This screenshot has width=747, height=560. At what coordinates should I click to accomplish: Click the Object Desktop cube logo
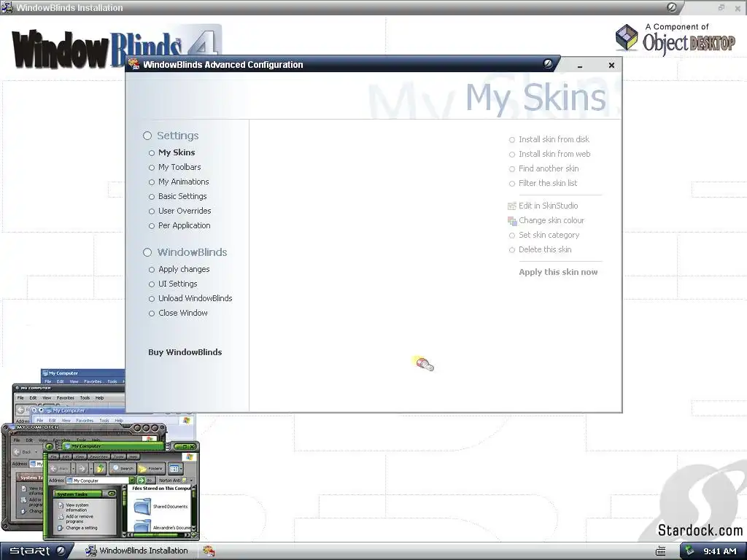click(627, 38)
